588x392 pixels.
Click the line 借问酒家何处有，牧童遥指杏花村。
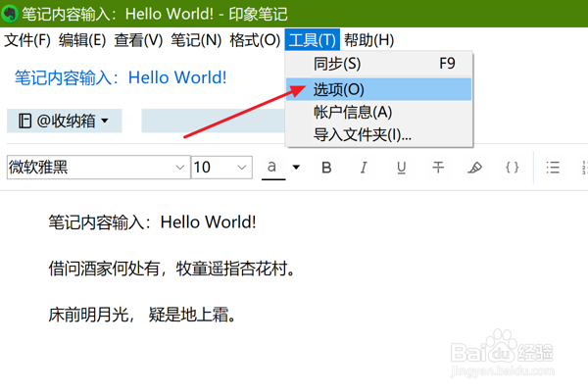(x=171, y=269)
